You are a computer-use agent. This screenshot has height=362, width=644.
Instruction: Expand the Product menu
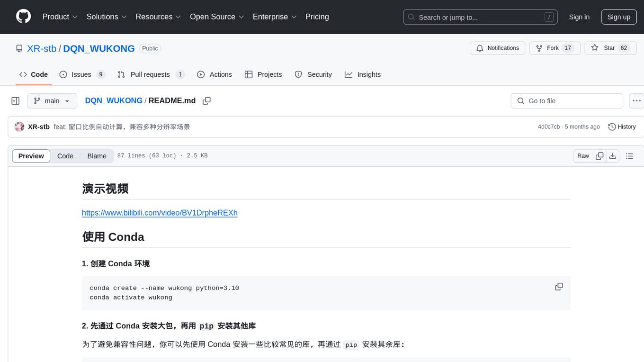(x=60, y=17)
